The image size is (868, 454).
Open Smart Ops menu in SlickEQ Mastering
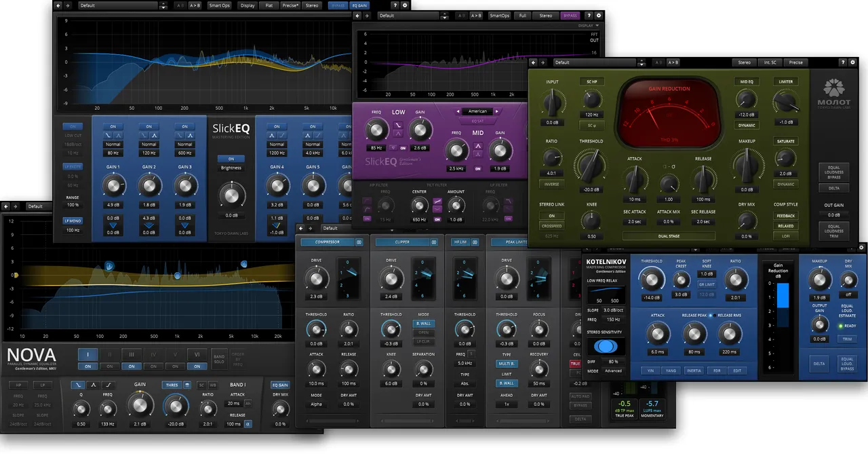click(220, 5)
